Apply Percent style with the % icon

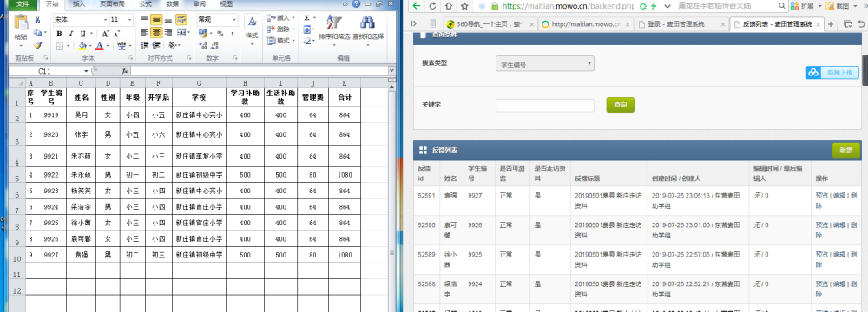coord(220,33)
